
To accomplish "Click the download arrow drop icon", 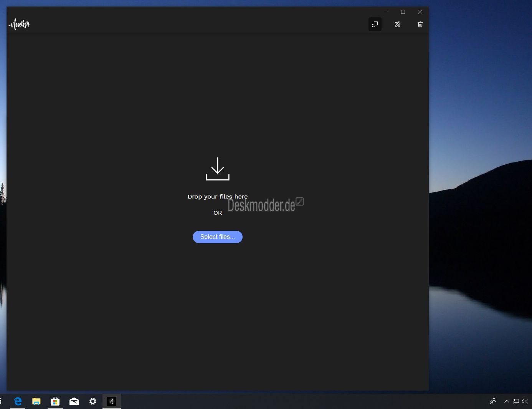I will (x=218, y=169).
